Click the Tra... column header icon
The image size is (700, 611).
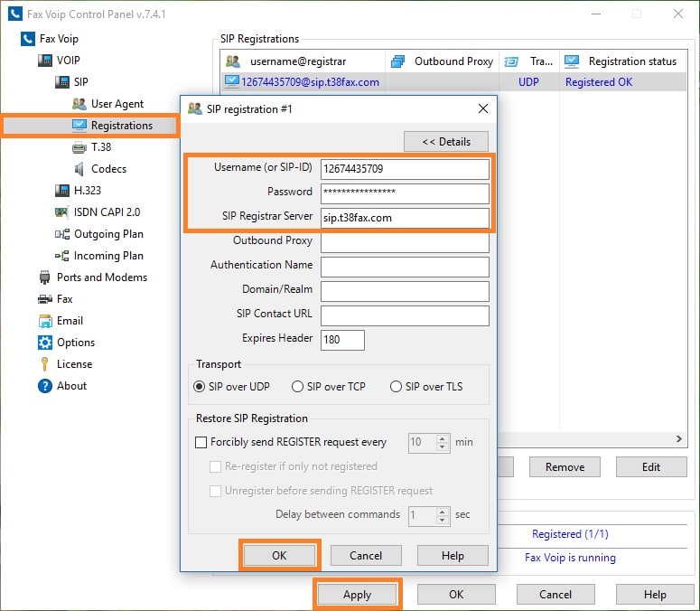coord(511,61)
